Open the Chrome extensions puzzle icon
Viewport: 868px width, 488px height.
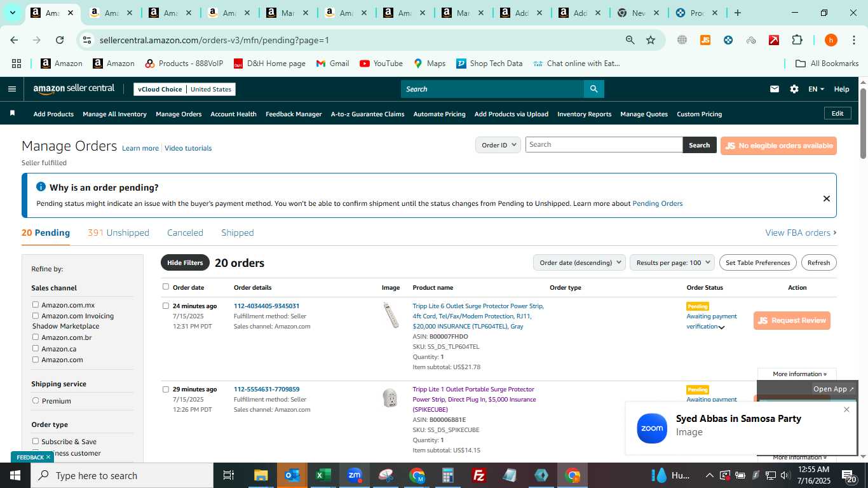click(797, 40)
